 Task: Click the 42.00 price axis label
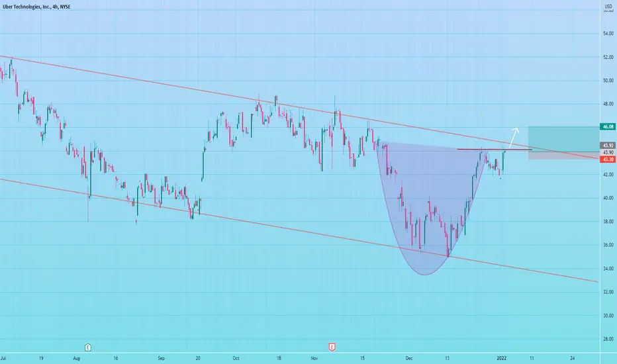tap(608, 175)
